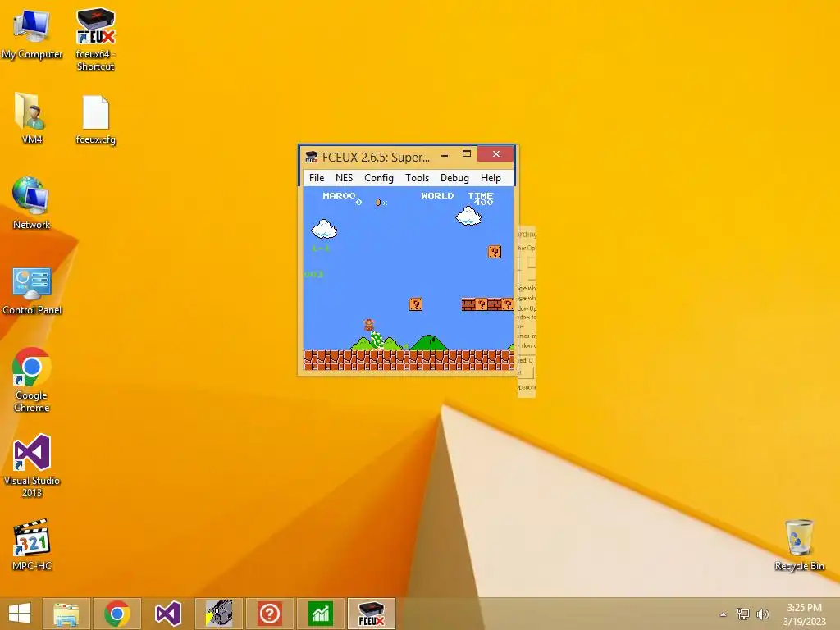Viewport: 840px width, 630px height.
Task: Open the Debug menu in FCEUX
Action: click(454, 178)
